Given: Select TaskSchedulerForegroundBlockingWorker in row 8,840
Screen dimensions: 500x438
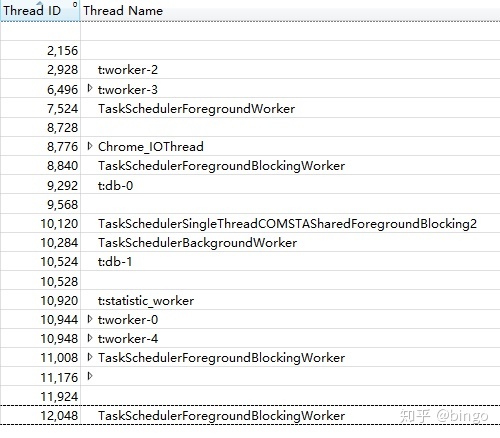Looking at the screenshot, I should [221, 166].
